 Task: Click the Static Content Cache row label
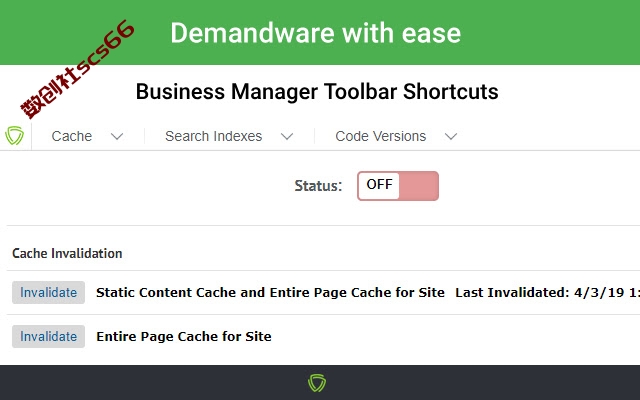[270, 292]
